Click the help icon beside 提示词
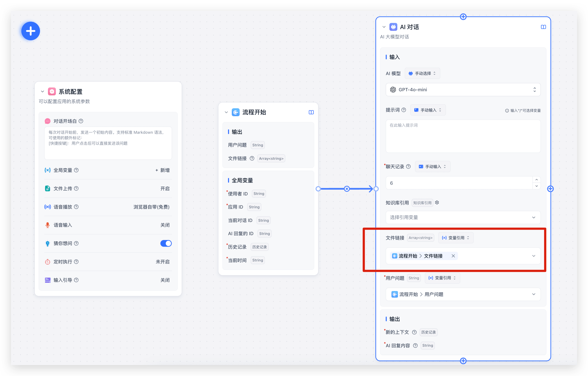This screenshot has height=376, width=588. tap(404, 110)
